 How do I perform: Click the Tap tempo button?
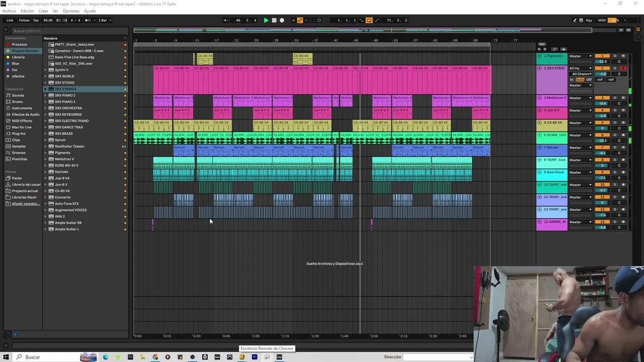pos(36,20)
